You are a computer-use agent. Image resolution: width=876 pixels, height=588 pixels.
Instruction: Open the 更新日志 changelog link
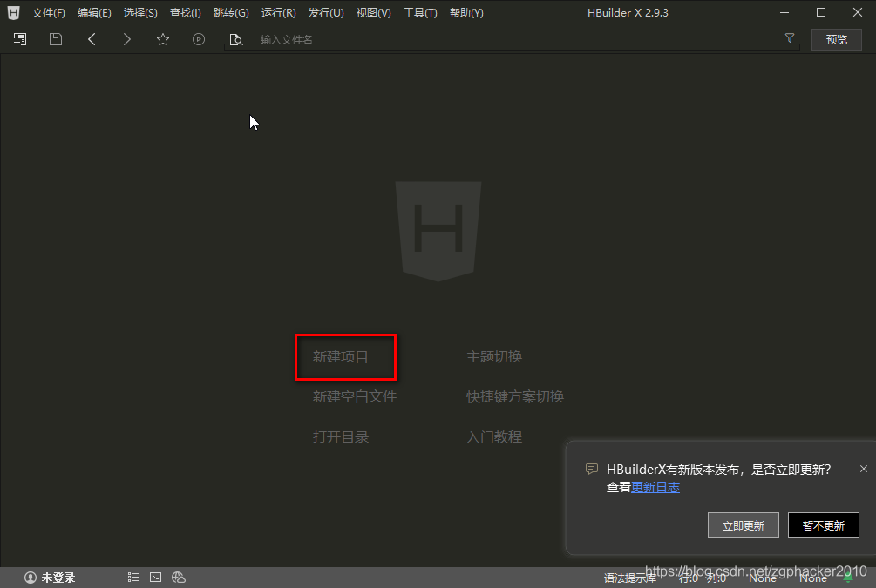(655, 488)
